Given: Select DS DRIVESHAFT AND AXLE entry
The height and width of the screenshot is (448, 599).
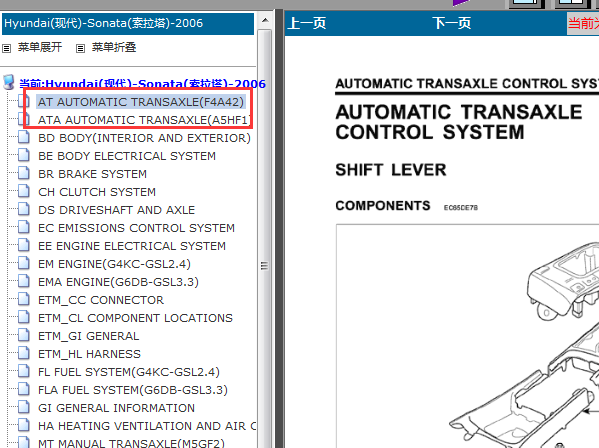Looking at the screenshot, I should click(x=117, y=210).
